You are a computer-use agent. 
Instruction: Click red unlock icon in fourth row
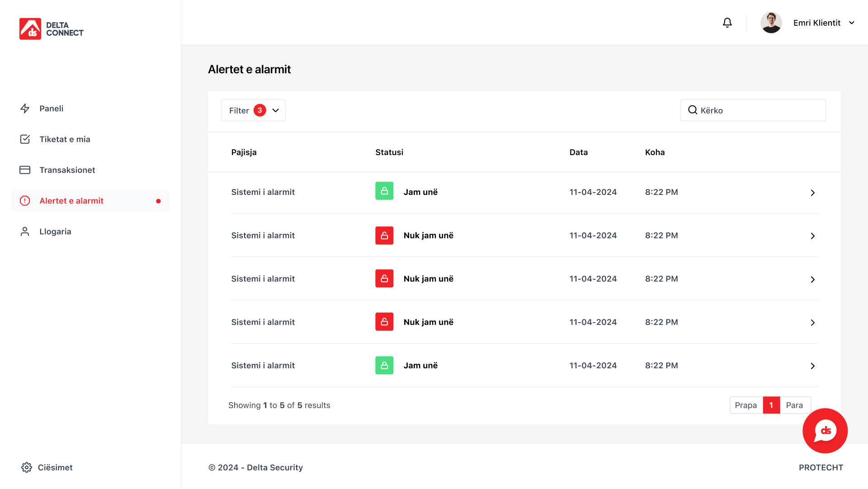(384, 322)
